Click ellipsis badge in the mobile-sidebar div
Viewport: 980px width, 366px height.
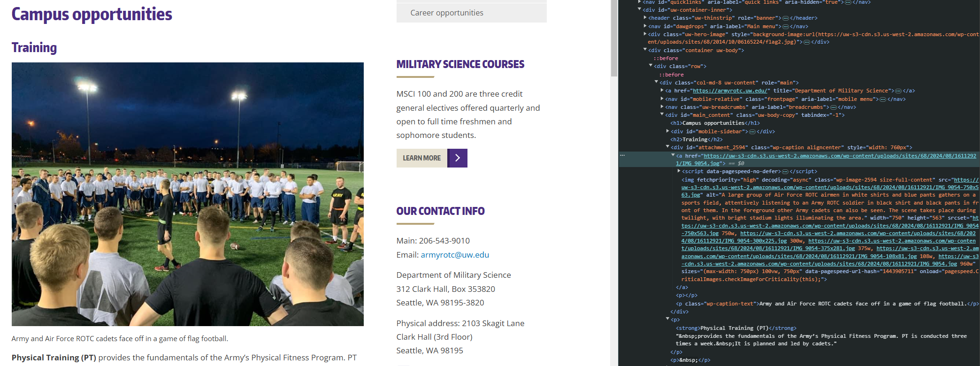click(752, 132)
